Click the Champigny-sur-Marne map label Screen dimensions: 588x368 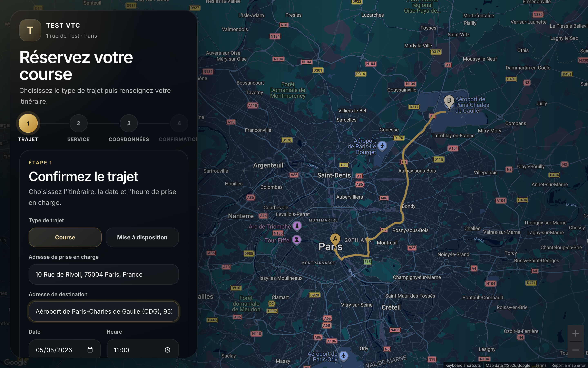[417, 277]
